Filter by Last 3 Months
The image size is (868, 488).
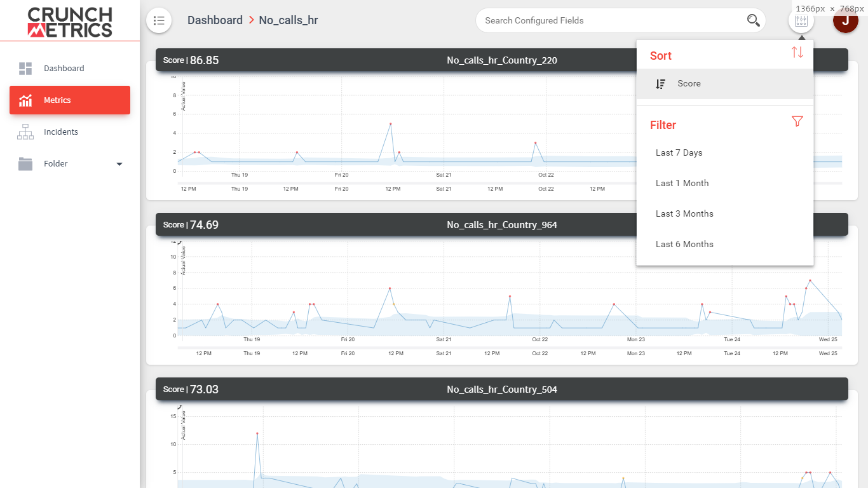pos(725,213)
